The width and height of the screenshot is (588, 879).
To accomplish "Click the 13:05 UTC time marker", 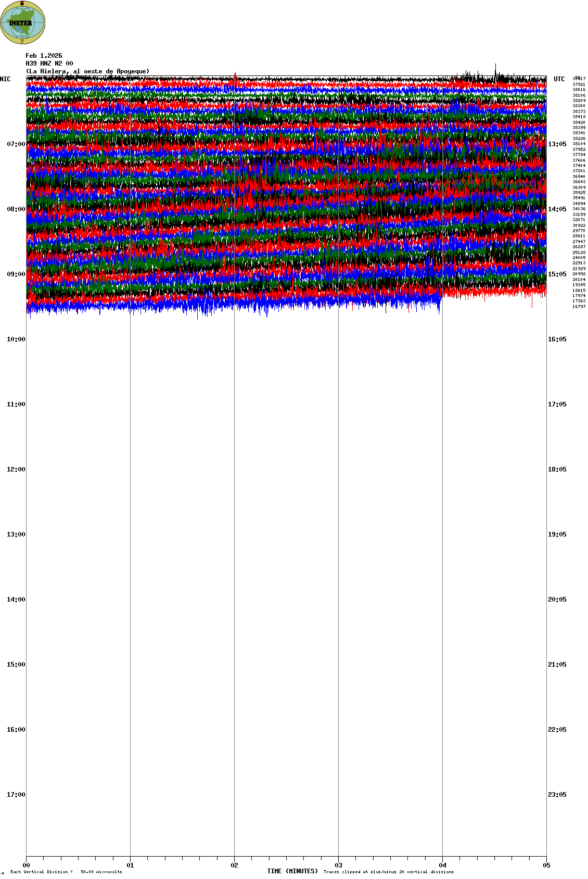I will pyautogui.click(x=557, y=144).
